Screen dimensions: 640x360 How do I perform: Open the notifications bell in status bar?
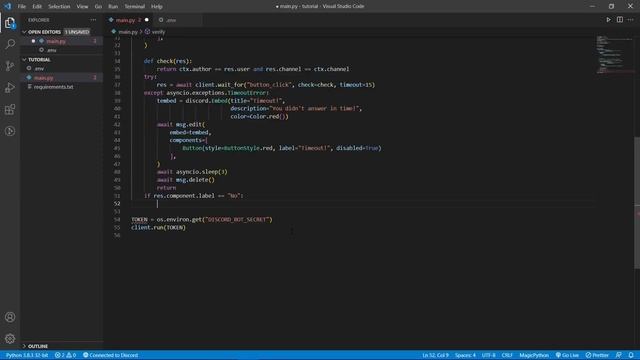pyautogui.click(x=631, y=355)
